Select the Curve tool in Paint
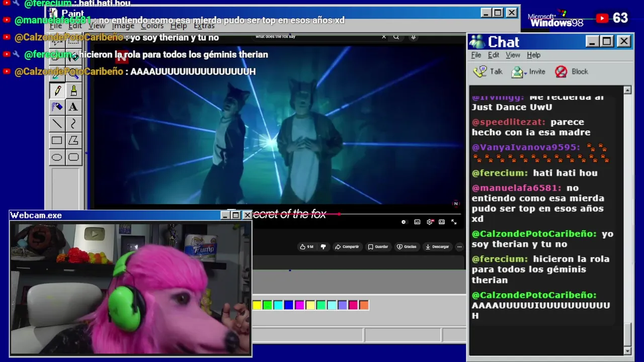The image size is (644, 362). (x=73, y=123)
